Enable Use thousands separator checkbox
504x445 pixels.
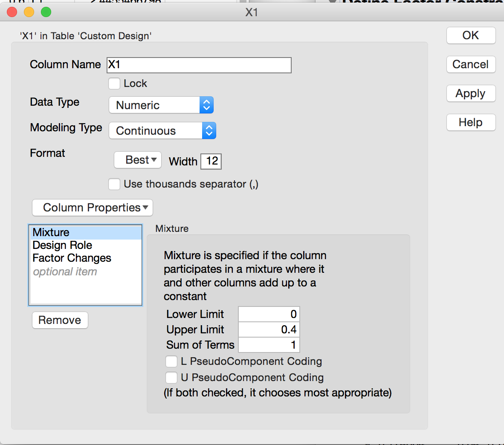point(114,184)
